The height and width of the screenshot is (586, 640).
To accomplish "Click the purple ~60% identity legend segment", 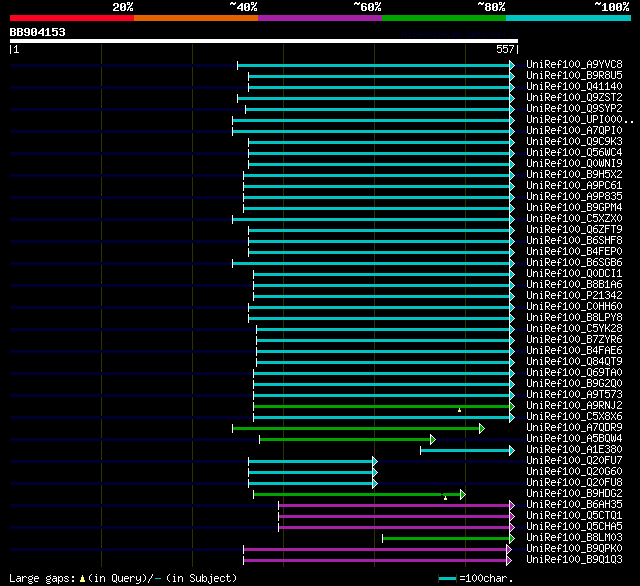I will (320, 18).
